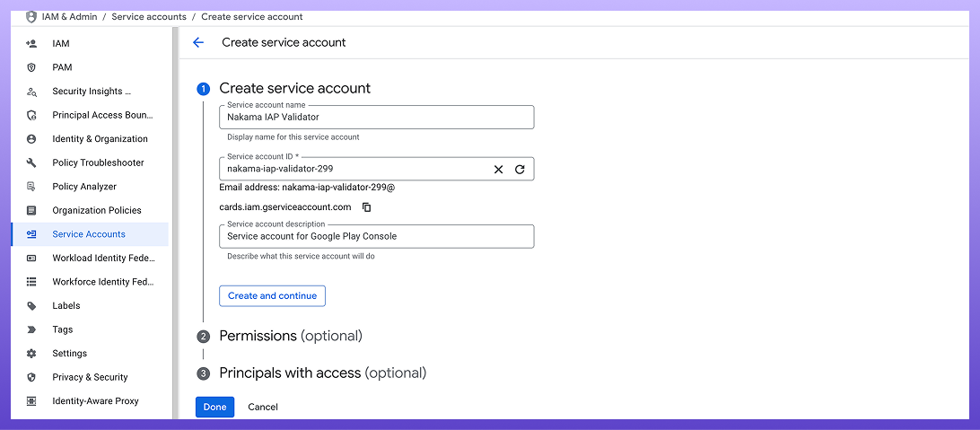Viewport: 980px width, 430px height.
Task: Click the Create and continue button
Action: click(272, 295)
